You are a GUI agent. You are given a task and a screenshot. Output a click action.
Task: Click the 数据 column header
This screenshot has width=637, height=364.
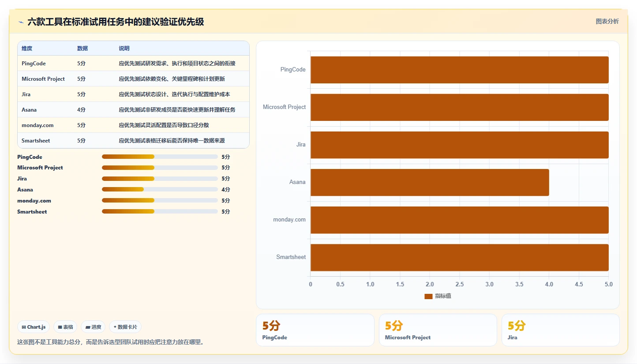click(x=82, y=49)
